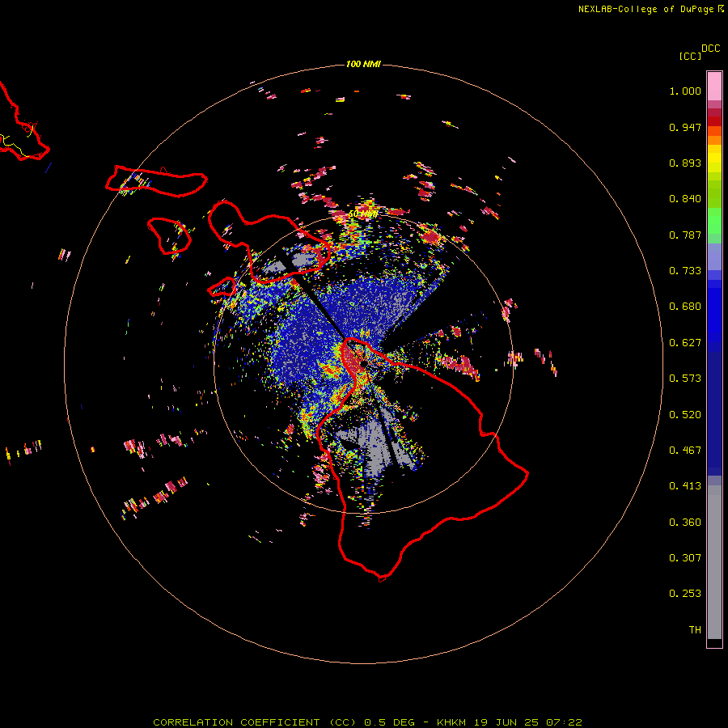The height and width of the screenshot is (728, 728).
Task: Click the 0.253 legend value
Action: 685,594
